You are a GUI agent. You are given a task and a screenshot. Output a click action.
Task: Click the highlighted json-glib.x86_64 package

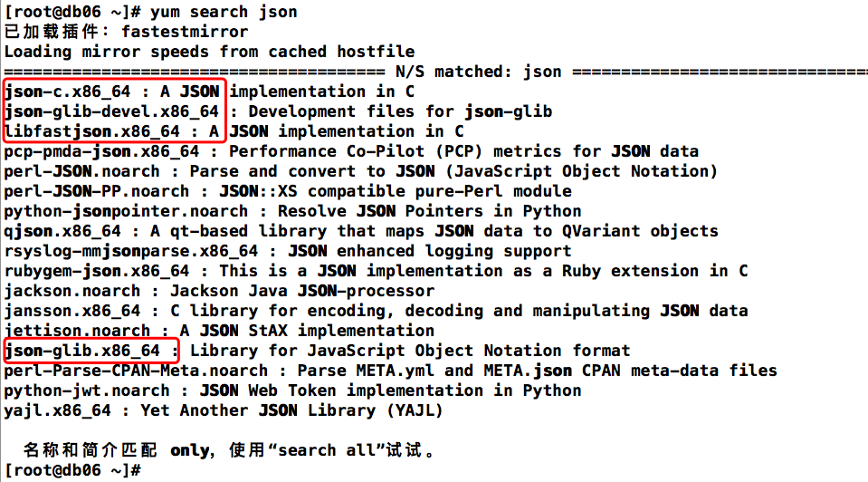coord(81,351)
